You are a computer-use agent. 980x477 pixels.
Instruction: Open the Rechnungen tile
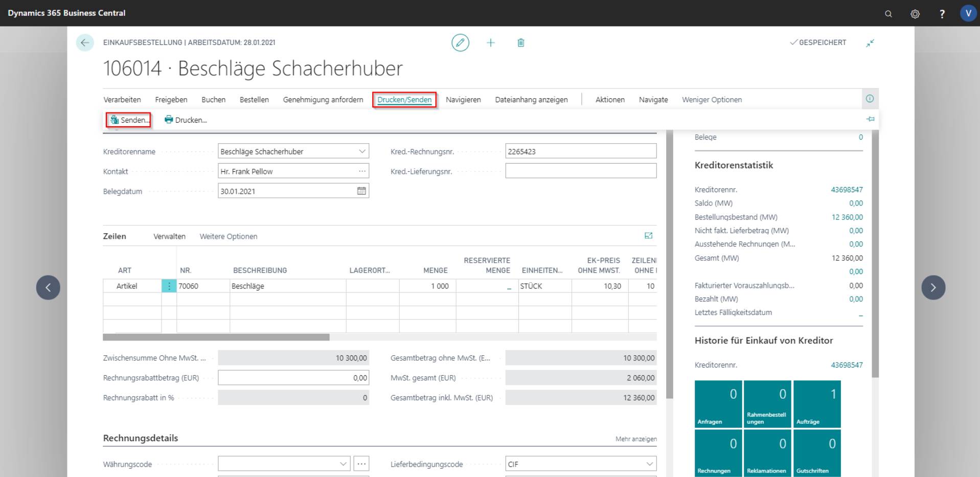(718, 453)
